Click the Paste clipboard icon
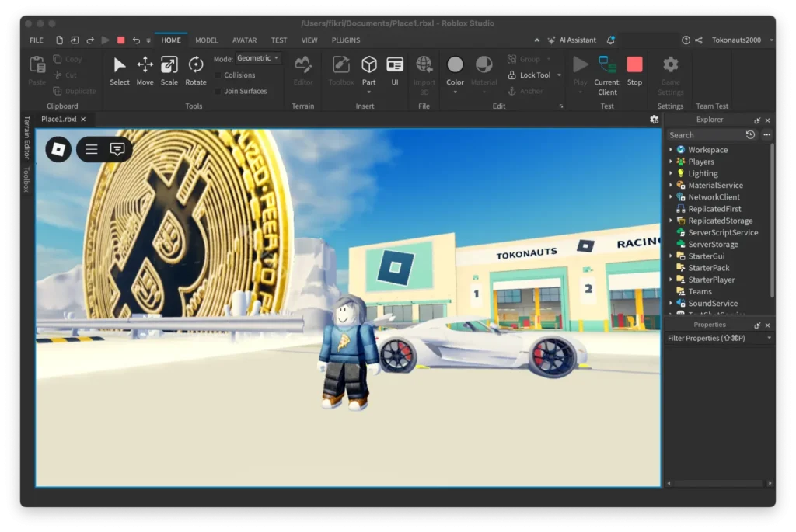 [x=37, y=65]
